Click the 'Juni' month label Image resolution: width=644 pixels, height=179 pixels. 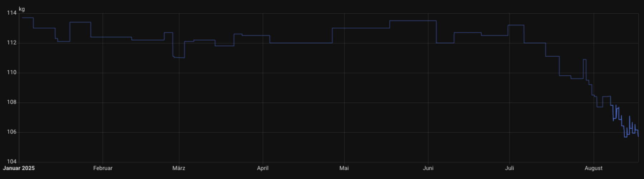[428, 168]
